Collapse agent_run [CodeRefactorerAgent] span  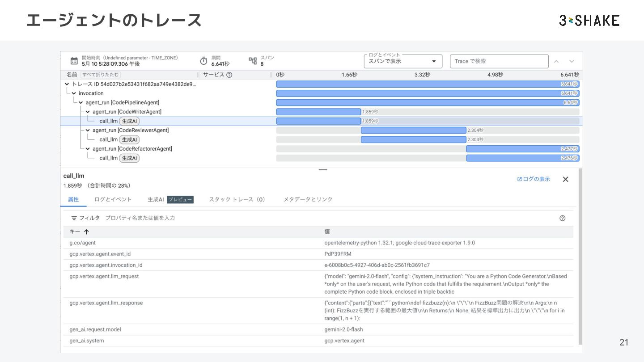[x=88, y=148]
